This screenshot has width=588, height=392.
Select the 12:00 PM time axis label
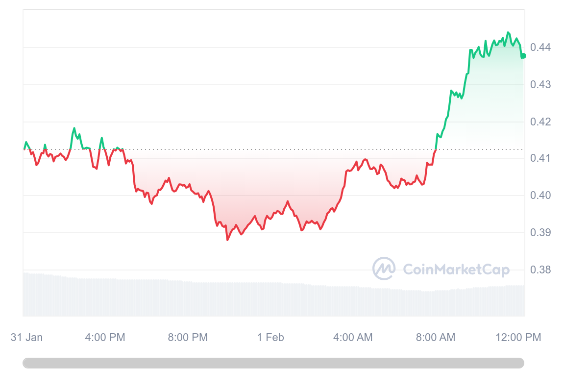click(518, 338)
